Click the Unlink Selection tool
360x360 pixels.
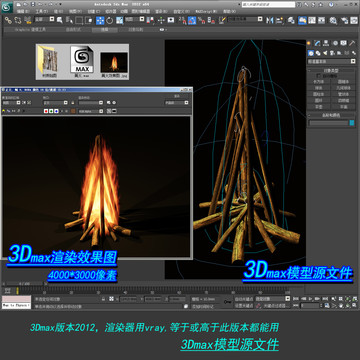[x=18, y=20]
